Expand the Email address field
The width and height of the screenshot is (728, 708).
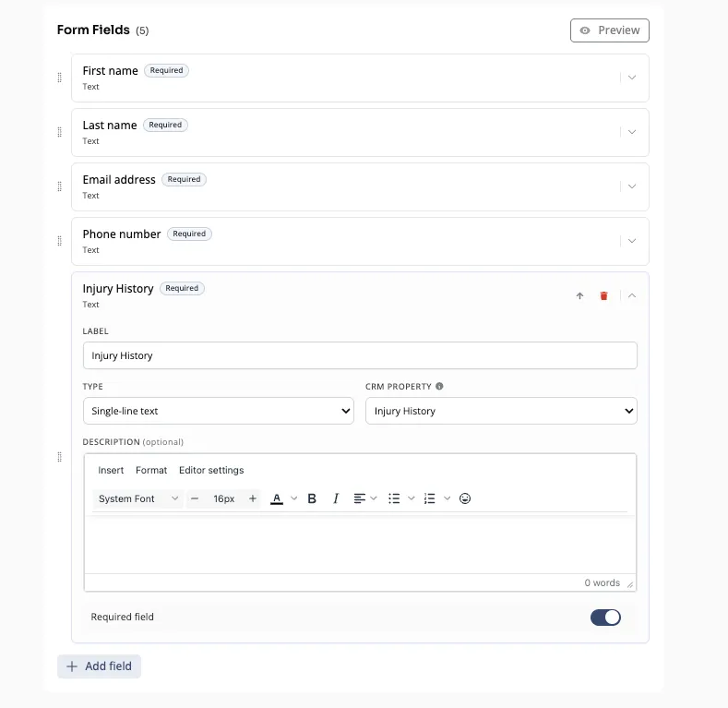click(x=631, y=186)
